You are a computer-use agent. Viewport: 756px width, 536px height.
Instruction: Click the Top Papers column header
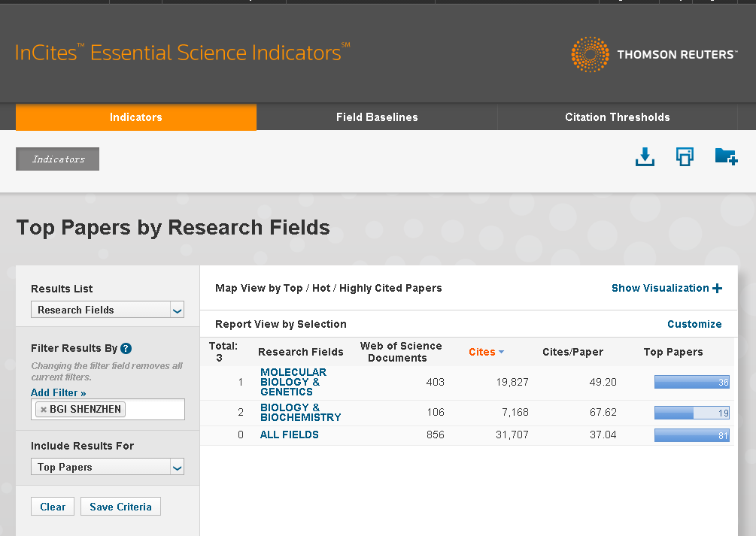[x=673, y=352]
